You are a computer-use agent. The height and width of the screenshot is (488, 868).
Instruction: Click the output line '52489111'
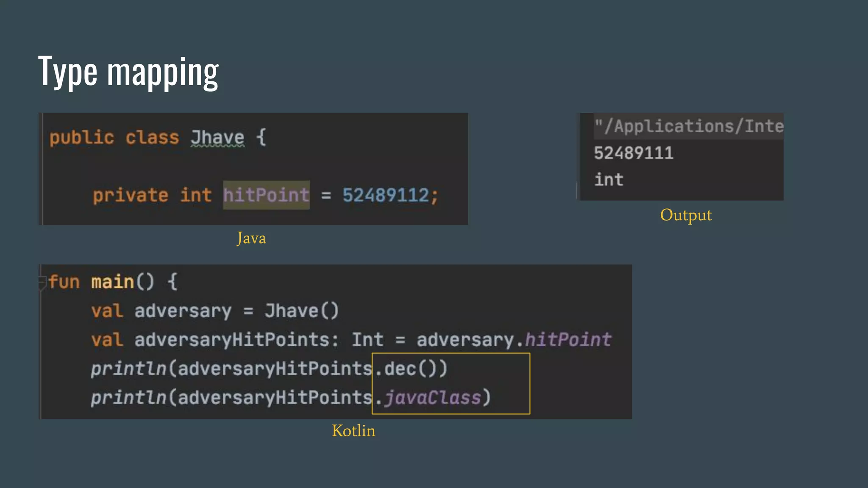point(634,153)
